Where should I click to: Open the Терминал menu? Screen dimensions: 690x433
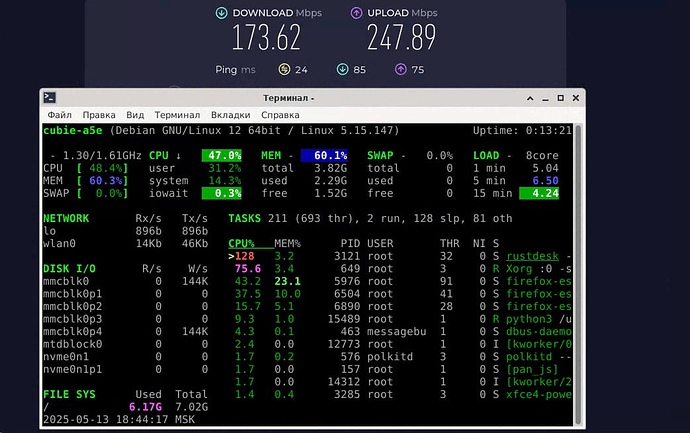point(177,115)
